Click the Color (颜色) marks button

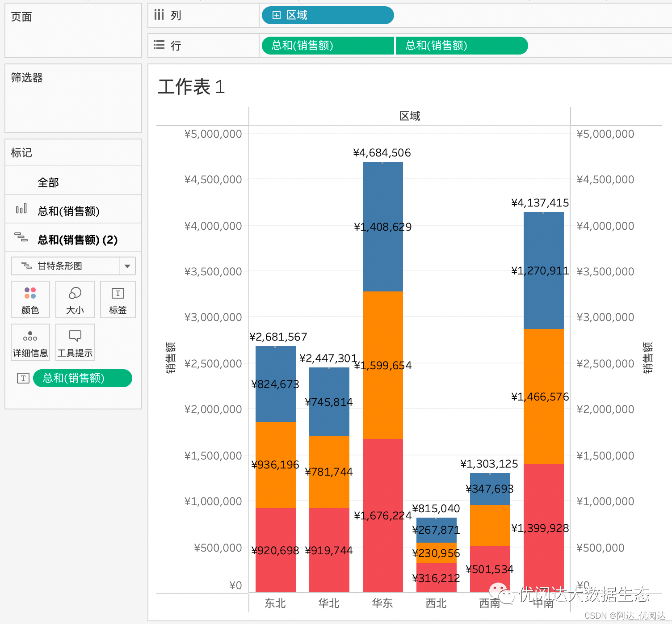click(30, 299)
